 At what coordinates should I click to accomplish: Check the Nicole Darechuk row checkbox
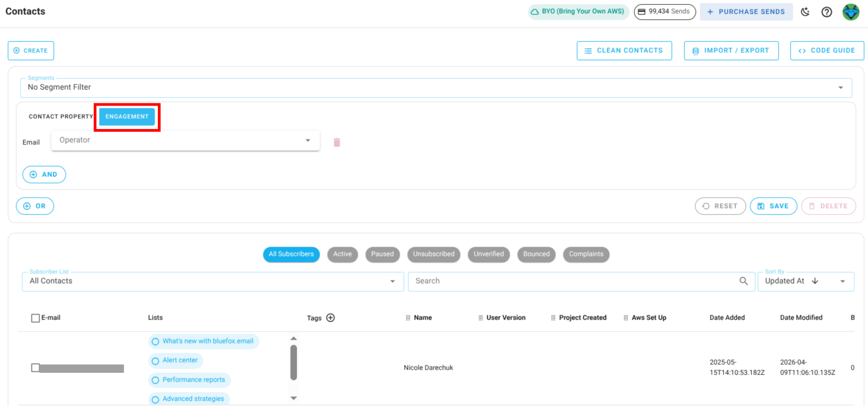point(35,368)
